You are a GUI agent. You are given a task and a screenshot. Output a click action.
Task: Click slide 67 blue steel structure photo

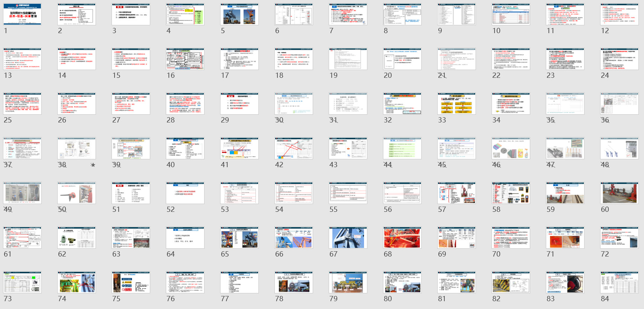point(348,238)
